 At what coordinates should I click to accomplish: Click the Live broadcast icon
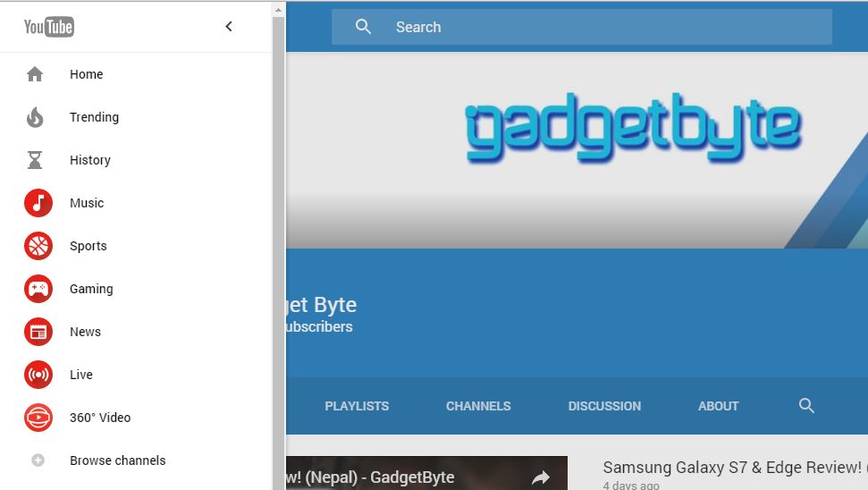tap(38, 375)
